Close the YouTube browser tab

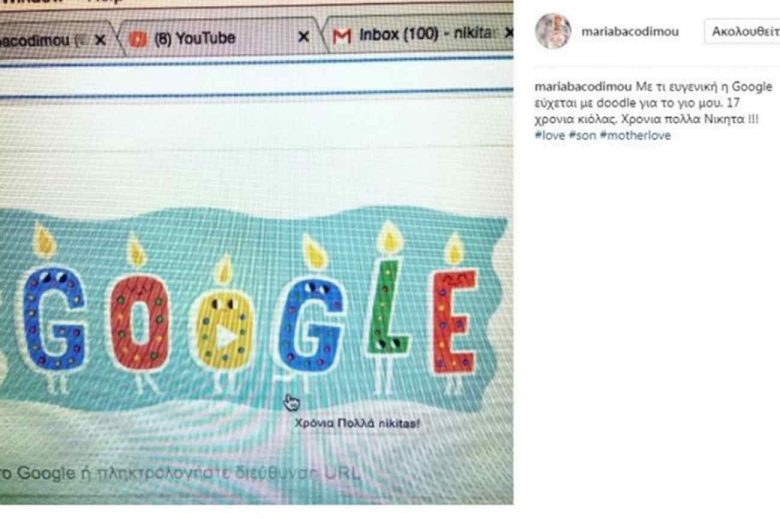click(x=303, y=36)
